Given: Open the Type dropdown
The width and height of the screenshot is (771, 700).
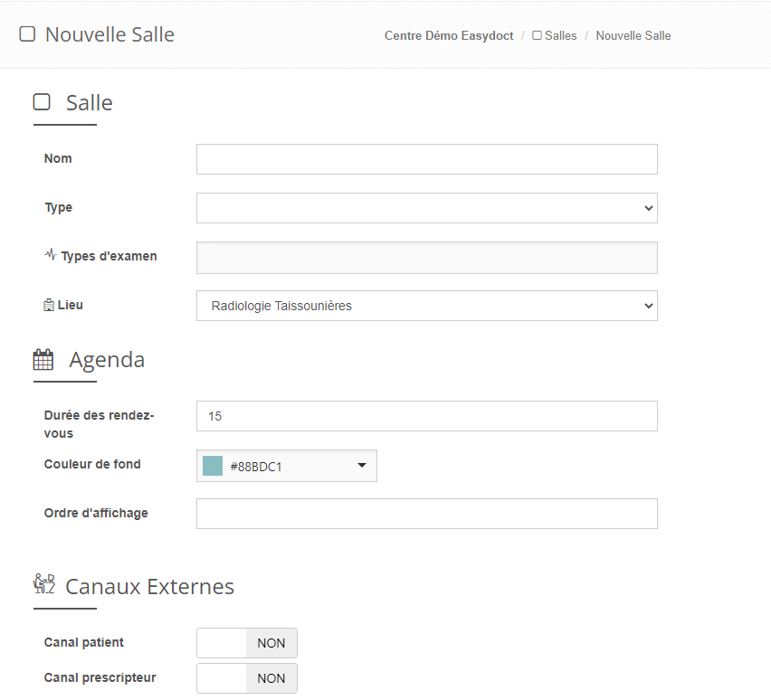Looking at the screenshot, I should point(426,208).
